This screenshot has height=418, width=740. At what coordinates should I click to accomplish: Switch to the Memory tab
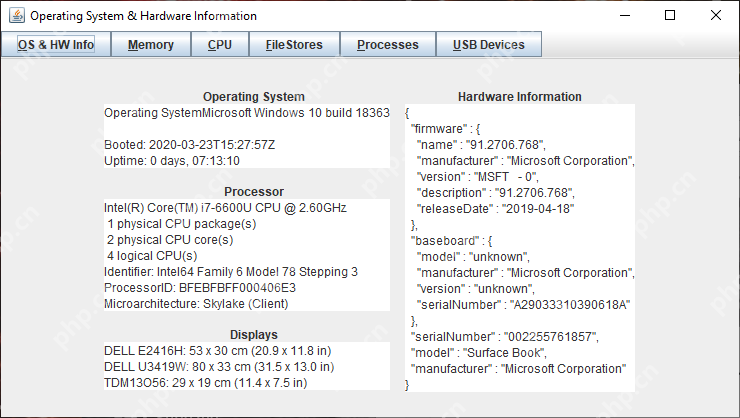(x=151, y=44)
